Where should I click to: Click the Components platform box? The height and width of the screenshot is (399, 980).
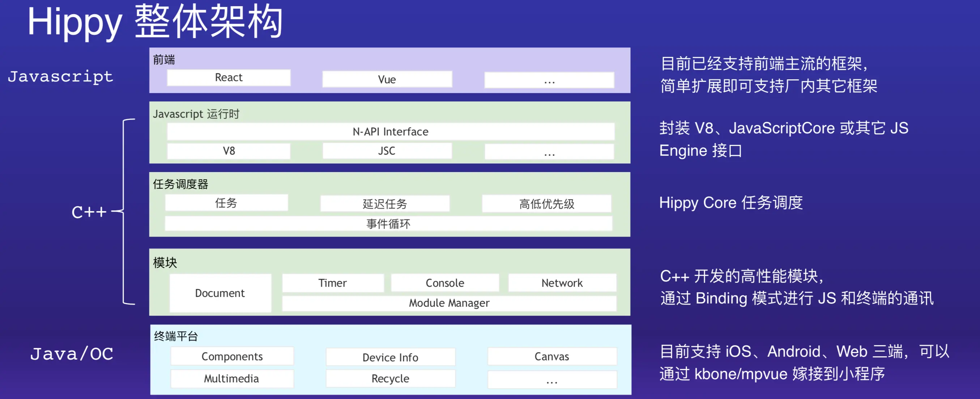(x=232, y=357)
